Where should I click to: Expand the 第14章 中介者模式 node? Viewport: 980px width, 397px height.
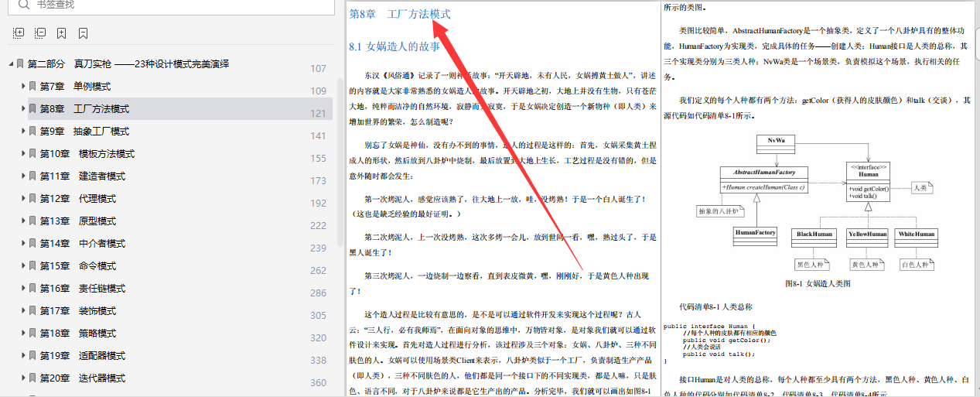tap(23, 244)
